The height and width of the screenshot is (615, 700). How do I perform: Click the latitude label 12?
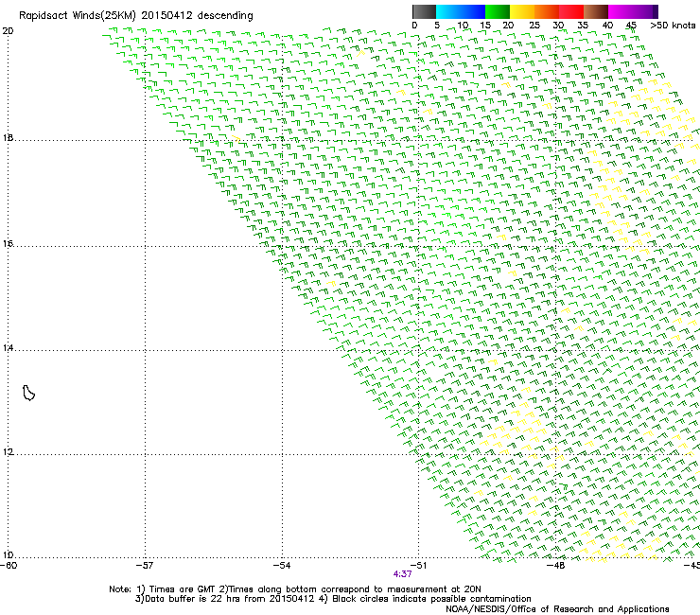pos(8,452)
